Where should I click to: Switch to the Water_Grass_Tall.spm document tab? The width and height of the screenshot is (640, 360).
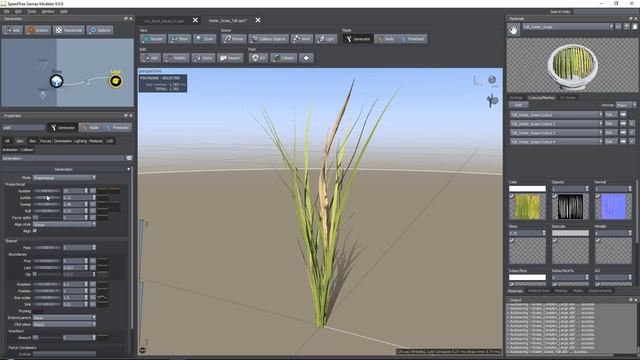[227, 20]
